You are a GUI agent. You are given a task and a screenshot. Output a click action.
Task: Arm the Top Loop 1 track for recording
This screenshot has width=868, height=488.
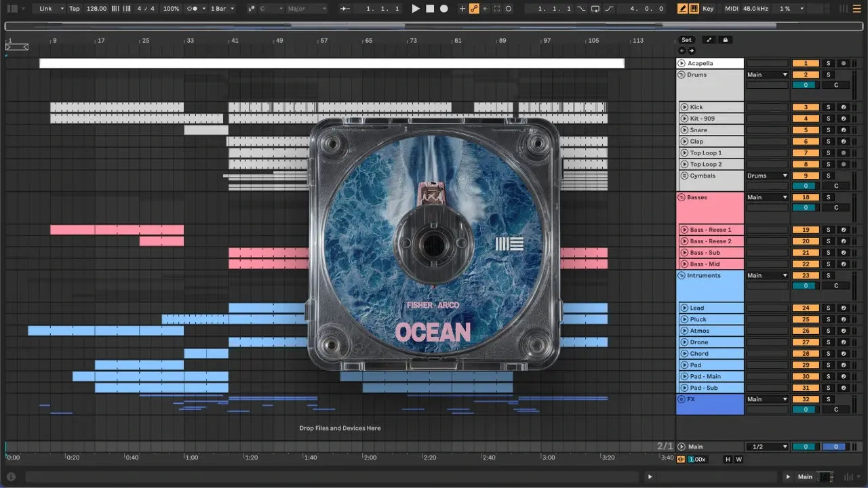(x=844, y=153)
